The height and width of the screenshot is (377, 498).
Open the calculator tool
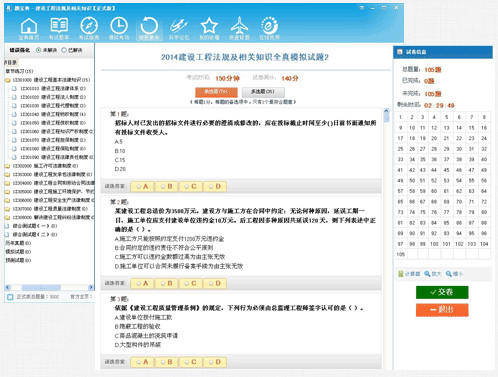coord(409,274)
